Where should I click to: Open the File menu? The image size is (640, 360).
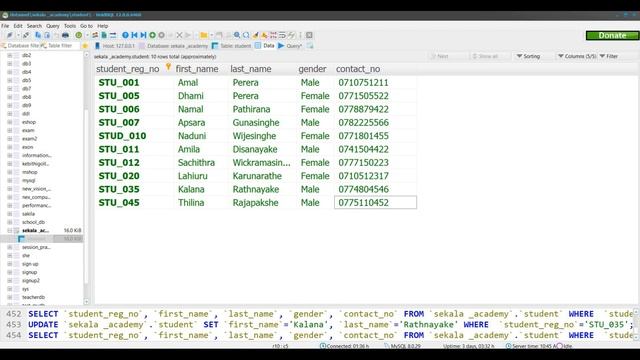tap(5, 26)
